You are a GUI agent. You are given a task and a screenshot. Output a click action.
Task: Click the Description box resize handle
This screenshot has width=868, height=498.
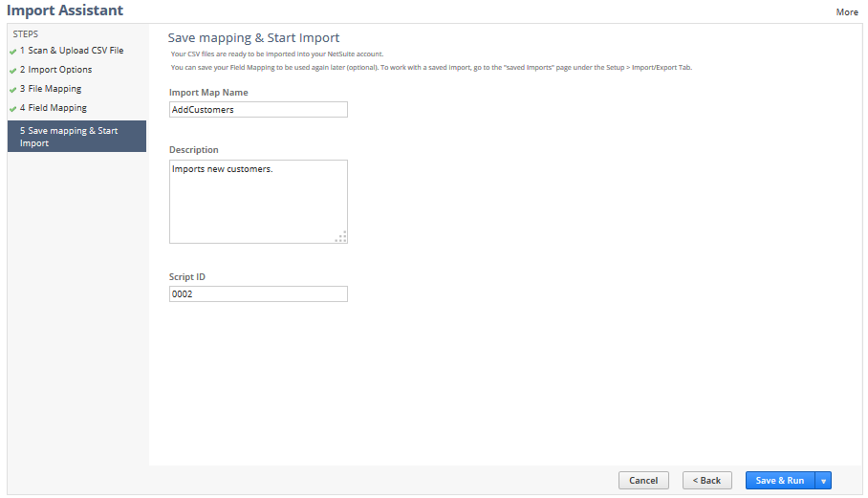tap(341, 237)
